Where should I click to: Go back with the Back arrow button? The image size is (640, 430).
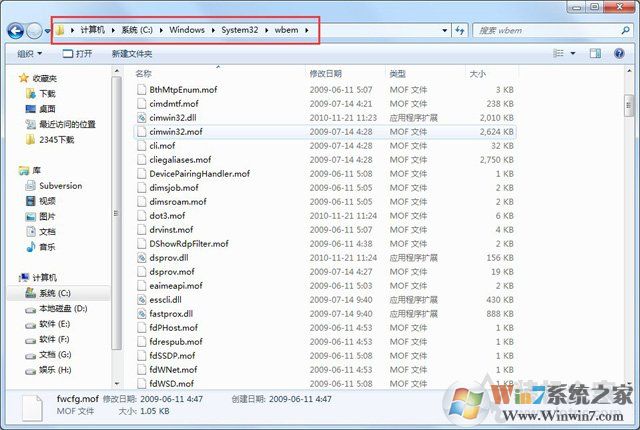click(x=16, y=31)
